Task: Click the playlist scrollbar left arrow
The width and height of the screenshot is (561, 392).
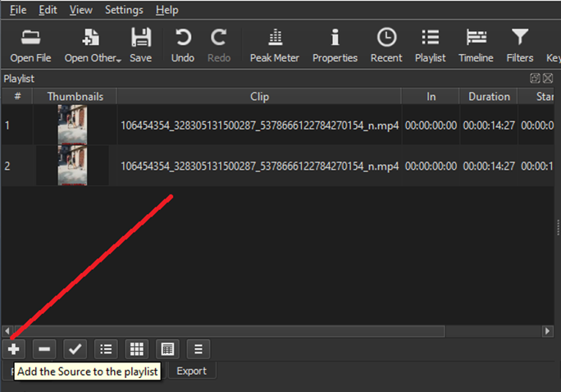Action: pyautogui.click(x=7, y=331)
